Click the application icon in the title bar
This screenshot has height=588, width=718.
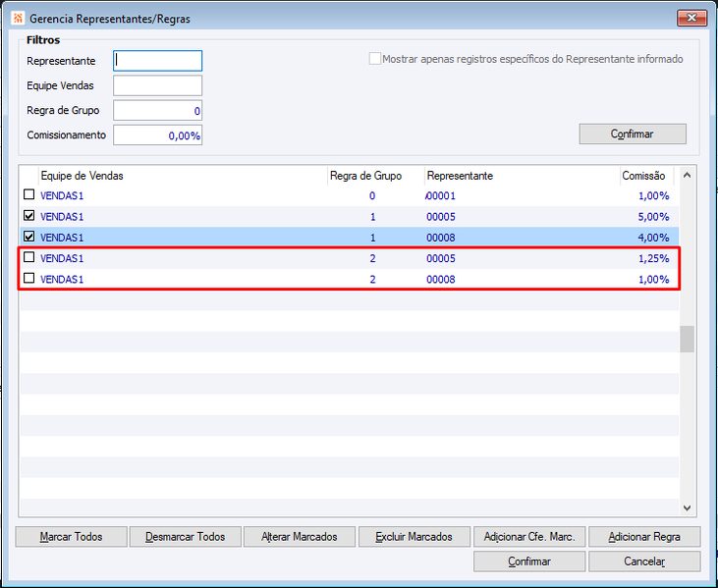coord(18,19)
